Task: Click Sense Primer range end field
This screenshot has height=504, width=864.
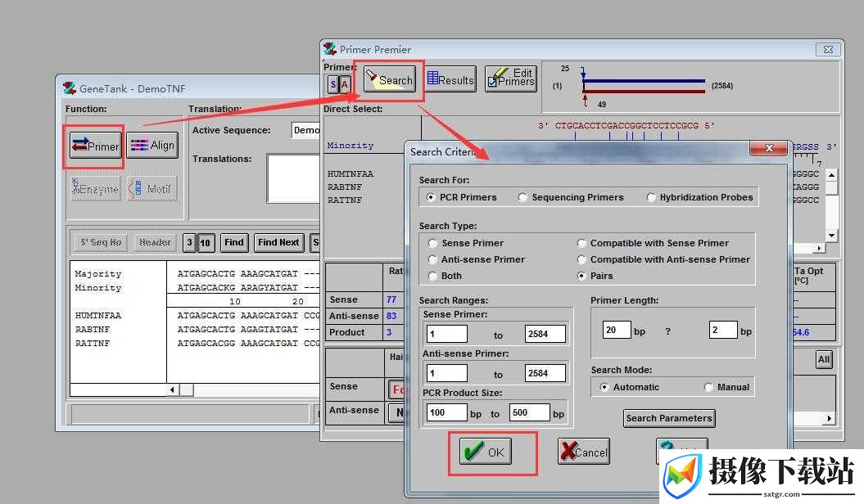Action: point(545,334)
